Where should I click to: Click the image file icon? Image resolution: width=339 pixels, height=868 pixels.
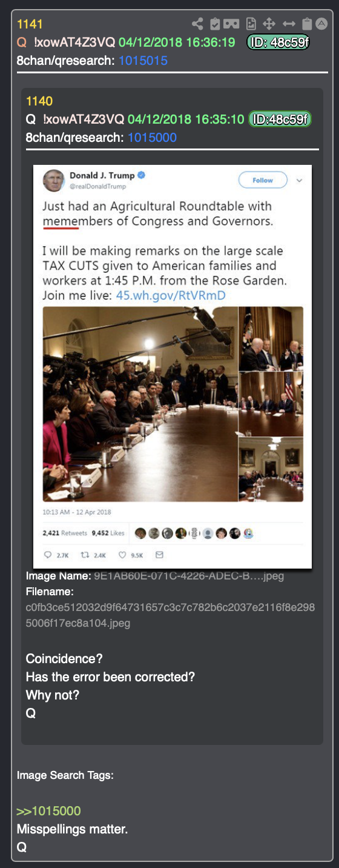[x=251, y=24]
